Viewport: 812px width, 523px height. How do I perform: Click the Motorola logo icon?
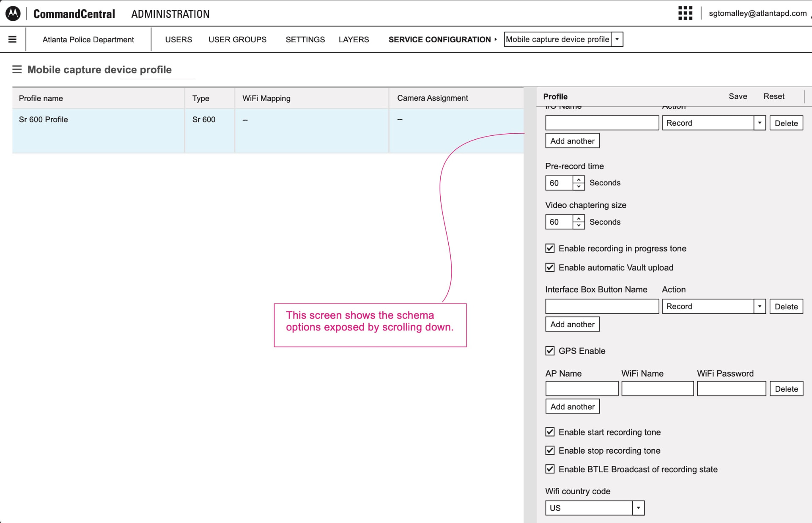(x=13, y=14)
